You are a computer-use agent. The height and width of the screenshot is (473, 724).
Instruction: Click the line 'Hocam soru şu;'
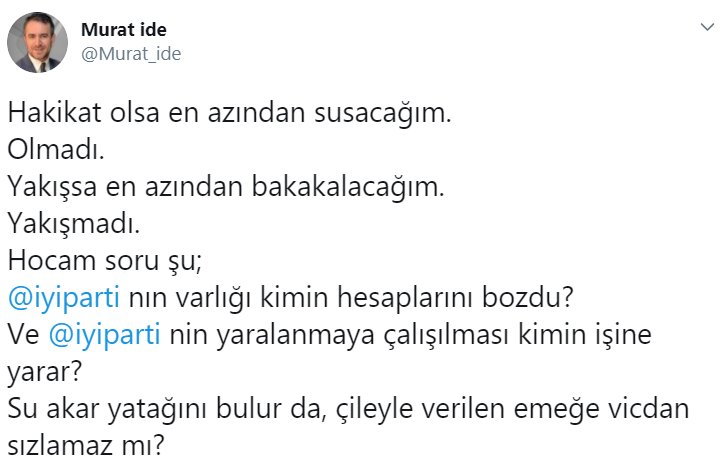point(105,261)
